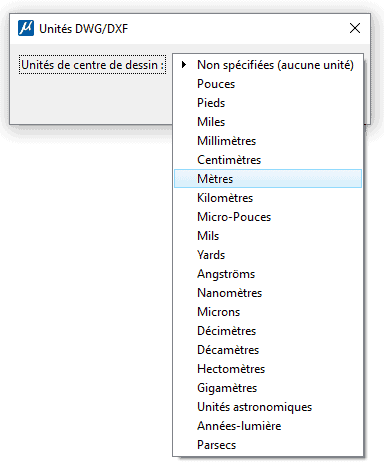This screenshot has width=384, height=467.
Task: Select Unités astronomiques option
Action: 268,407
